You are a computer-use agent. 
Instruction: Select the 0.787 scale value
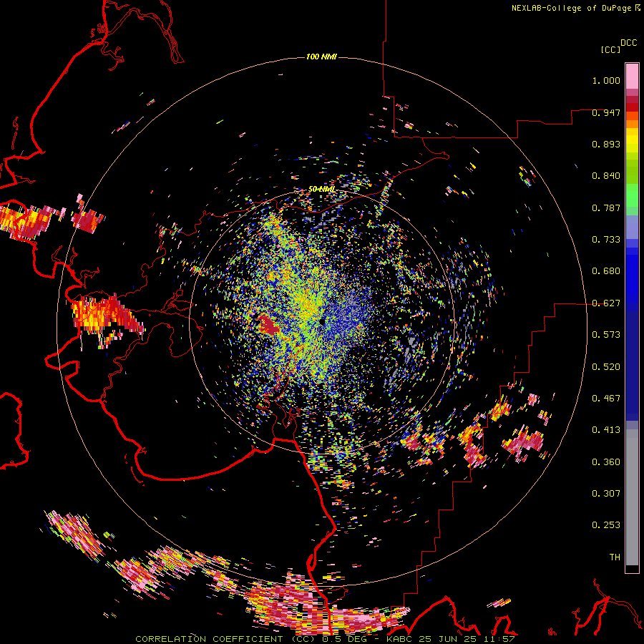pyautogui.click(x=606, y=208)
